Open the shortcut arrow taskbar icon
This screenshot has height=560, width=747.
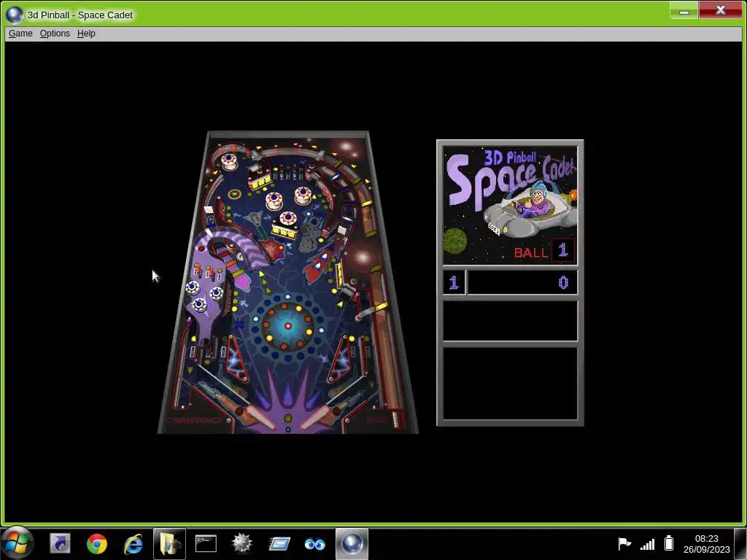click(x=60, y=543)
